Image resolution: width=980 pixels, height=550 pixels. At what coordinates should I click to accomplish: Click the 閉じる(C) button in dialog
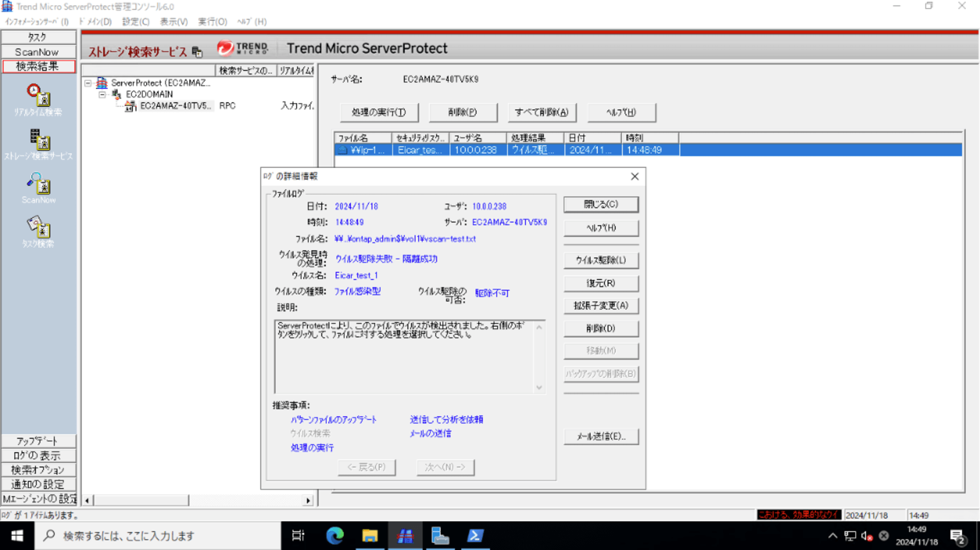pos(601,204)
